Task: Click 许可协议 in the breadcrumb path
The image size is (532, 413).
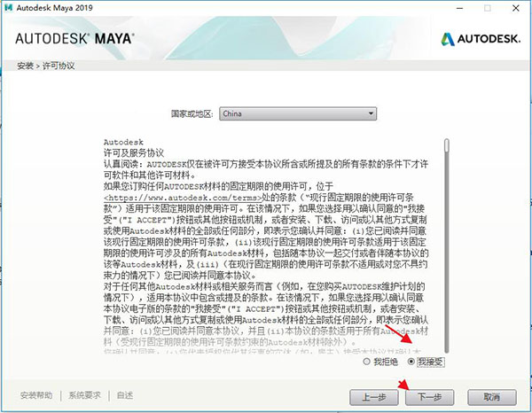Action: (x=59, y=66)
